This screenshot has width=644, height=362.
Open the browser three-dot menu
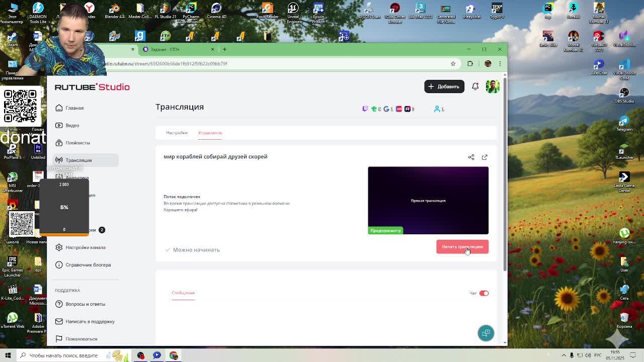pyautogui.click(x=500, y=64)
